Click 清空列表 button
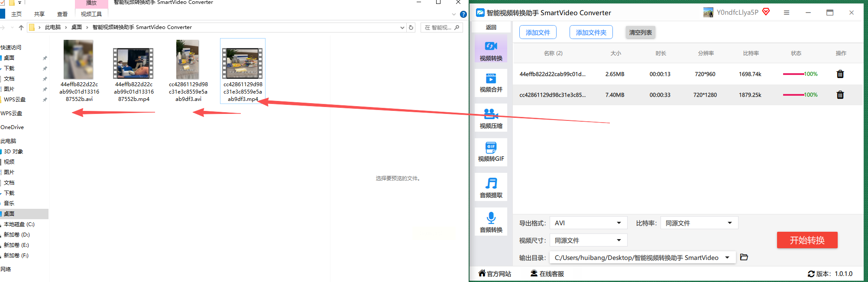Image resolution: width=868 pixels, height=282 pixels. [x=640, y=32]
